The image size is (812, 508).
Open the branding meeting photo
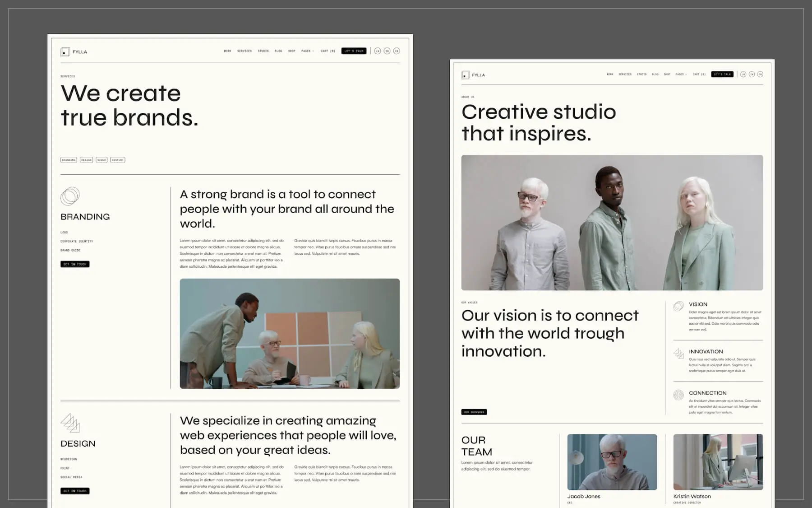pyautogui.click(x=290, y=334)
